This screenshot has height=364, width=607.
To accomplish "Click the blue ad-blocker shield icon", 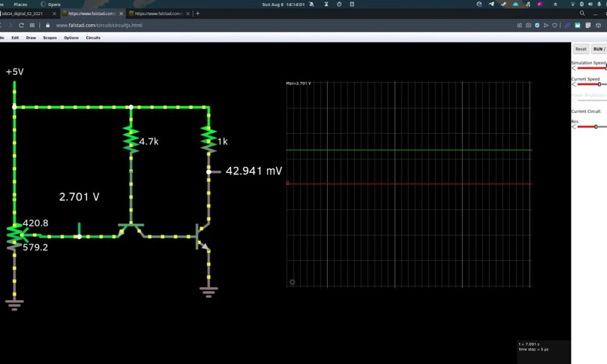I will tap(537, 25).
